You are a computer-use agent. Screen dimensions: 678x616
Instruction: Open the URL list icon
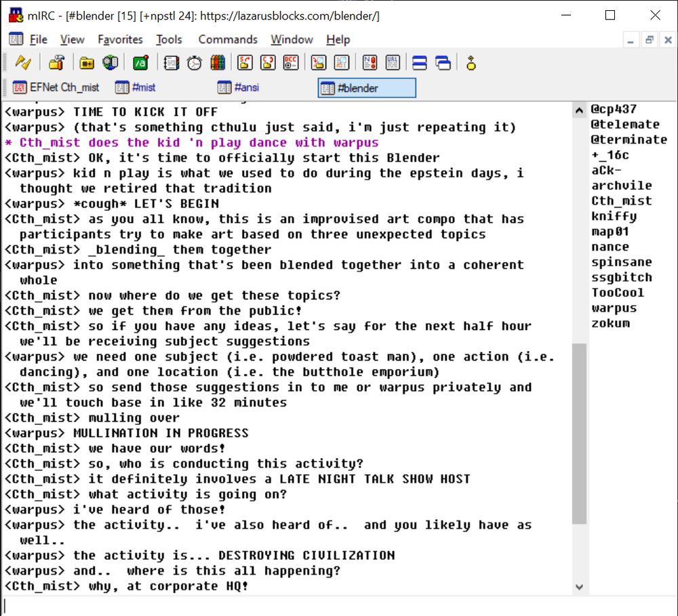pyautogui.click(x=393, y=63)
